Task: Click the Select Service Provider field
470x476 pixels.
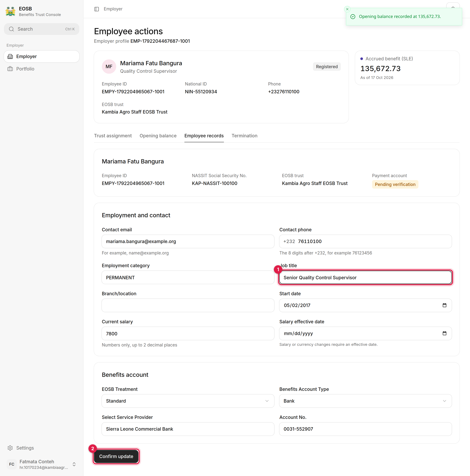Action: click(188, 429)
